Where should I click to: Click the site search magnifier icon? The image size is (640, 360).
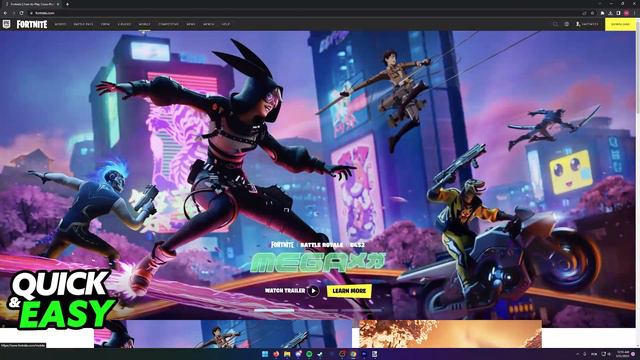point(556,24)
